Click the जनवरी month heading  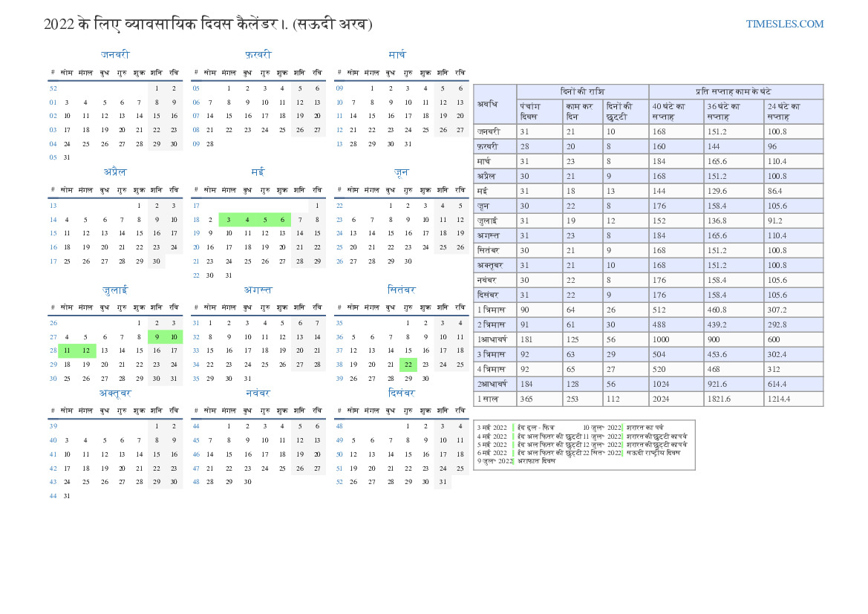pos(115,55)
